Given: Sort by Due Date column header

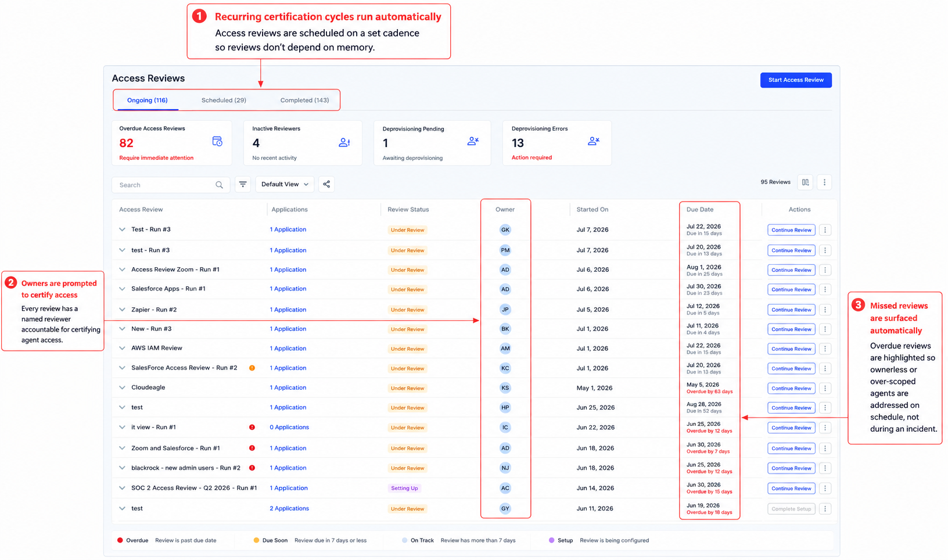Looking at the screenshot, I should [x=700, y=210].
